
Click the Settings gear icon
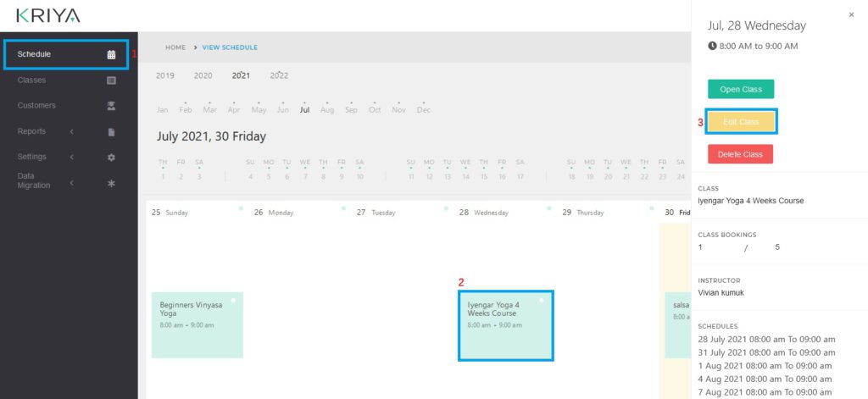pos(111,158)
